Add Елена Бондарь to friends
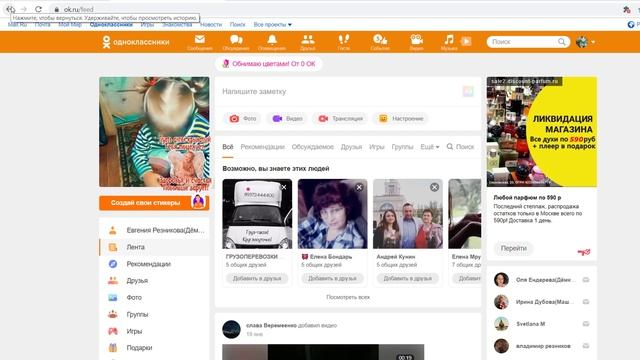The width and height of the screenshot is (640, 360). [332, 278]
